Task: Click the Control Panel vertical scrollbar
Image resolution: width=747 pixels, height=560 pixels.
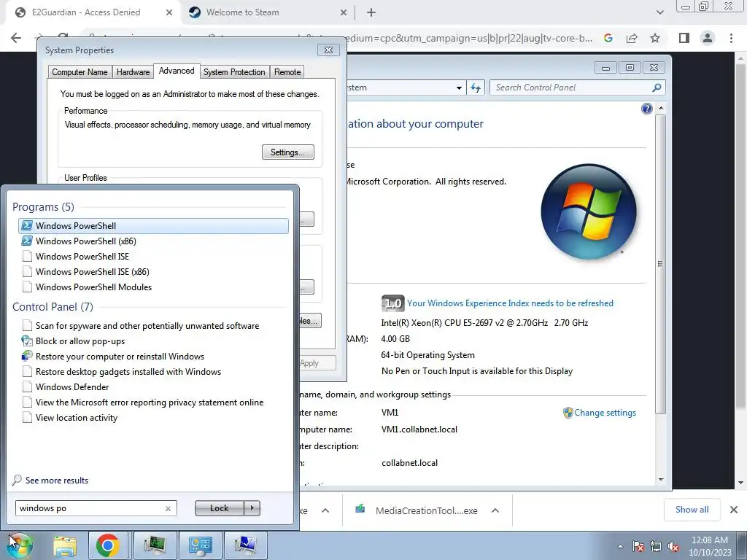Action: click(660, 264)
